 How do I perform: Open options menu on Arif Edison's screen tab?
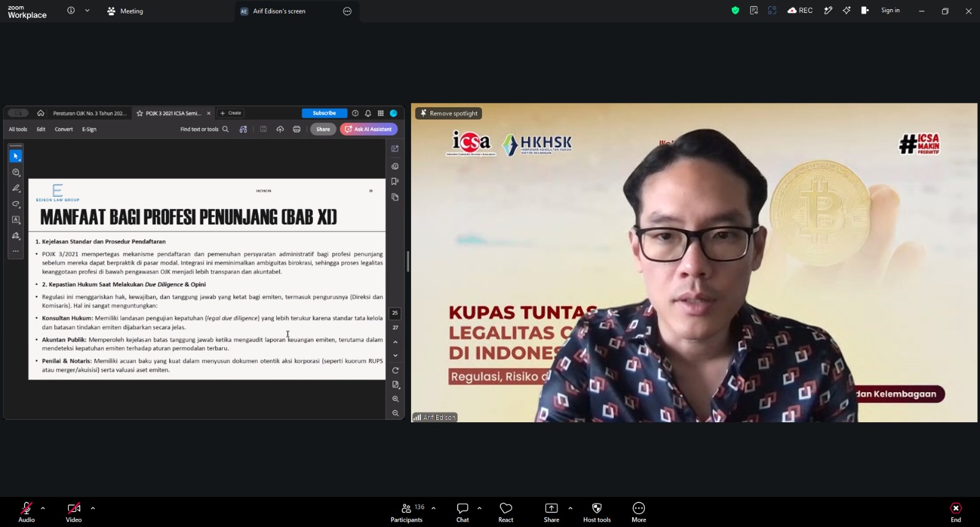pyautogui.click(x=347, y=11)
